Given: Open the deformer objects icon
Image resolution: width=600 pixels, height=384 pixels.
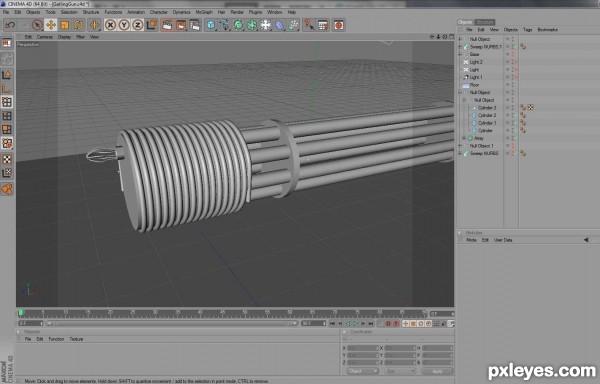Looking at the screenshot, I should [x=280, y=25].
